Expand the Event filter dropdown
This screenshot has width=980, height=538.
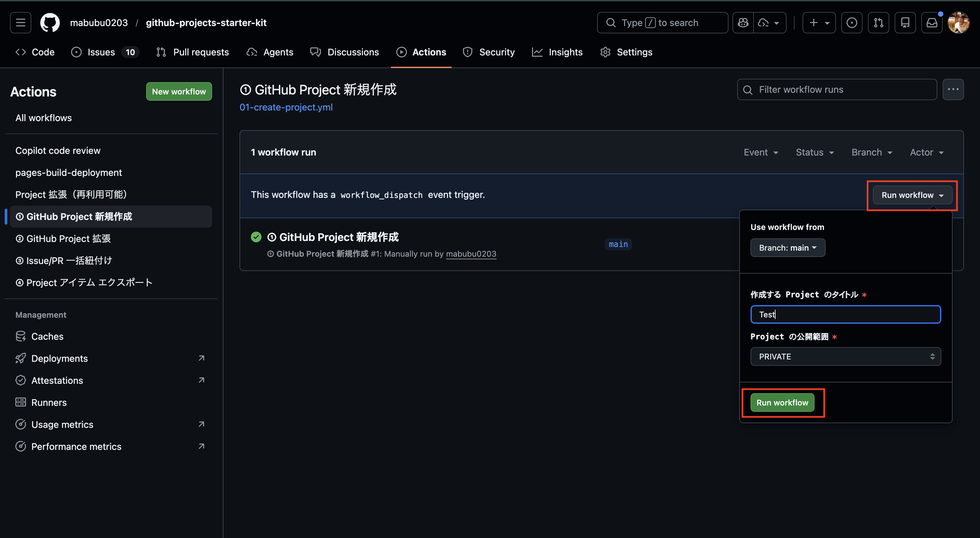761,153
